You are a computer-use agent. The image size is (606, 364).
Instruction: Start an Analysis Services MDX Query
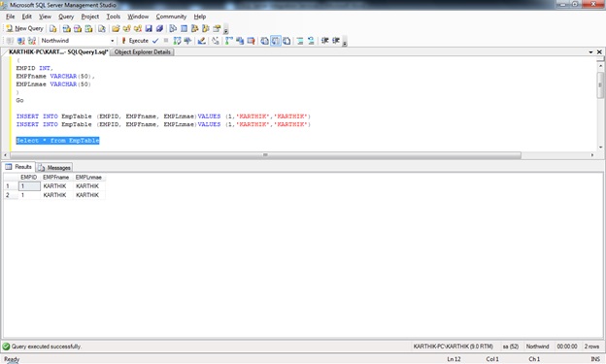point(67,28)
